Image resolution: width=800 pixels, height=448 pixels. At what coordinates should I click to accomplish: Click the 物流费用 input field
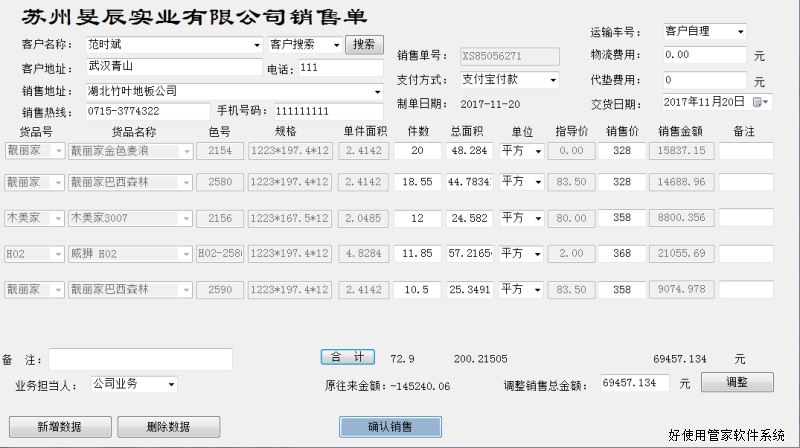(x=703, y=55)
